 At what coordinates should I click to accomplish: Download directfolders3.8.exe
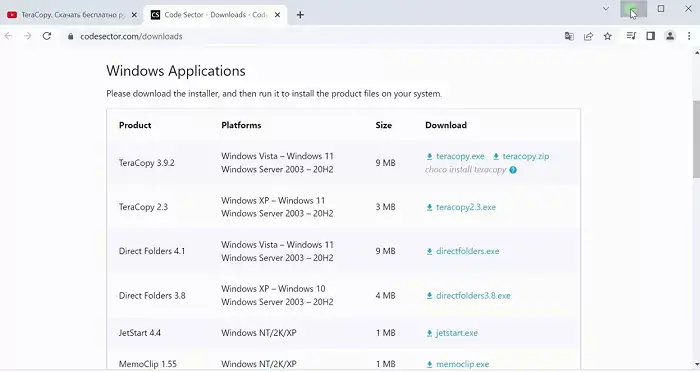coord(468,296)
